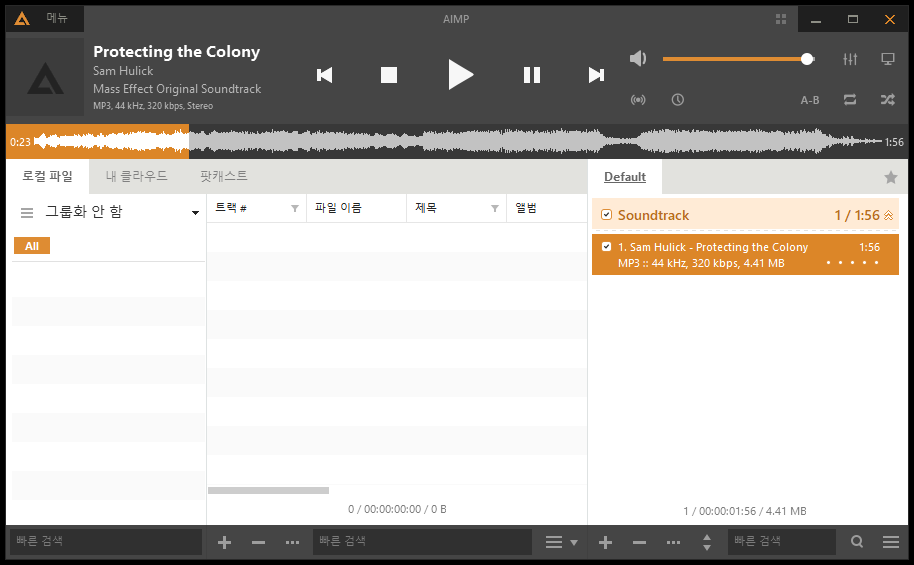The width and height of the screenshot is (914, 565).
Task: Toggle repeat playback mode
Action: 850,100
